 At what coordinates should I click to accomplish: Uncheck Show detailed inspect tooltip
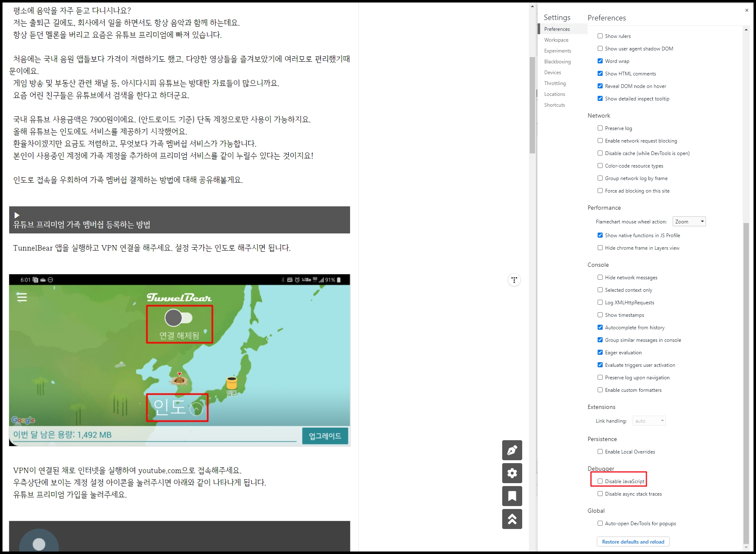pyautogui.click(x=600, y=98)
